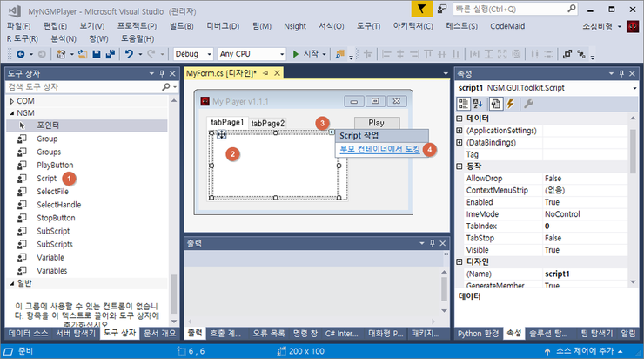Open the Debug configuration dropdown
This screenshot has width=644, height=359.
point(209,54)
